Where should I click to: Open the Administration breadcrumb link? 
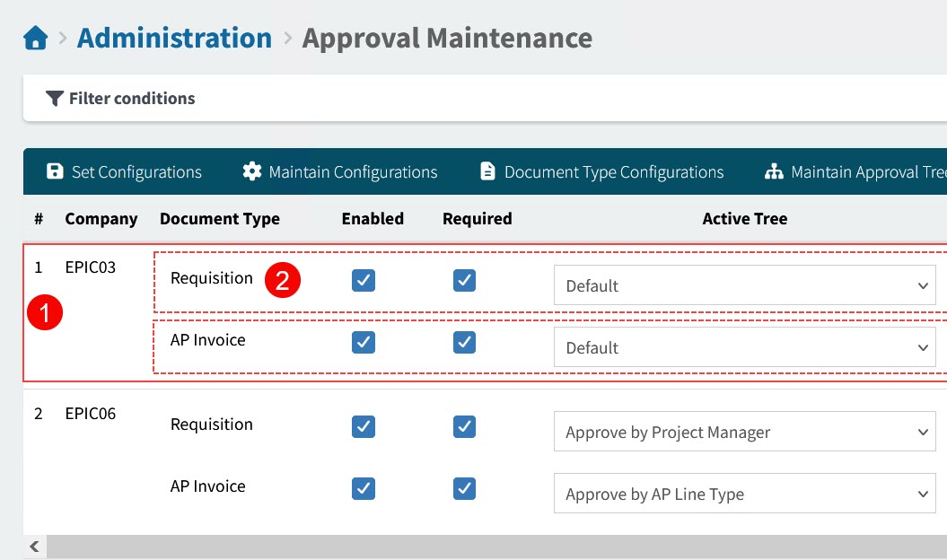174,38
